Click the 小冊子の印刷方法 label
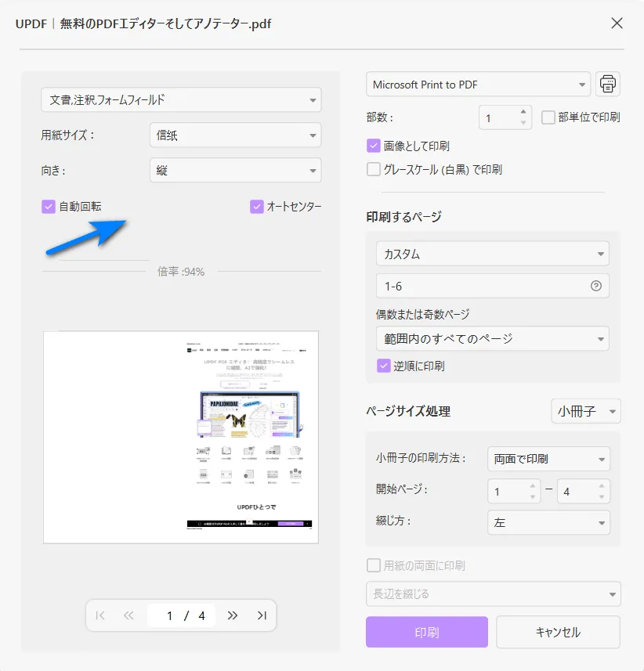 [421, 458]
